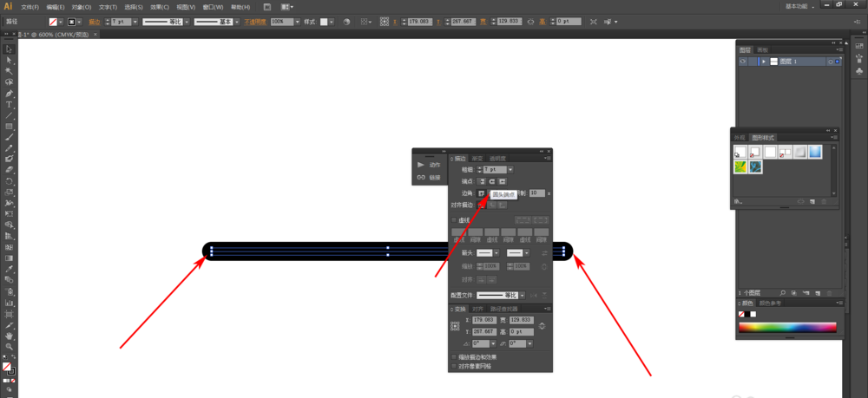Pick a color from the color spectrum bar

[x=787, y=328]
